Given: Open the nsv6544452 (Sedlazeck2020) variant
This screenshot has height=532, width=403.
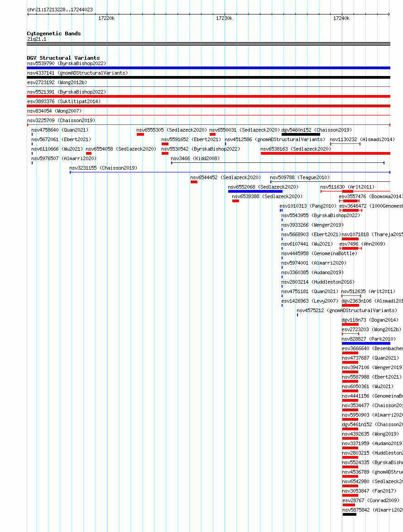Looking at the screenshot, I should click(x=225, y=177).
